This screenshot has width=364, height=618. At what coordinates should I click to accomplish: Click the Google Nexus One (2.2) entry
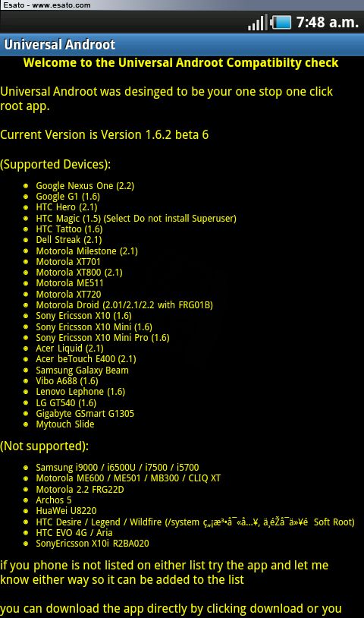click(x=85, y=186)
